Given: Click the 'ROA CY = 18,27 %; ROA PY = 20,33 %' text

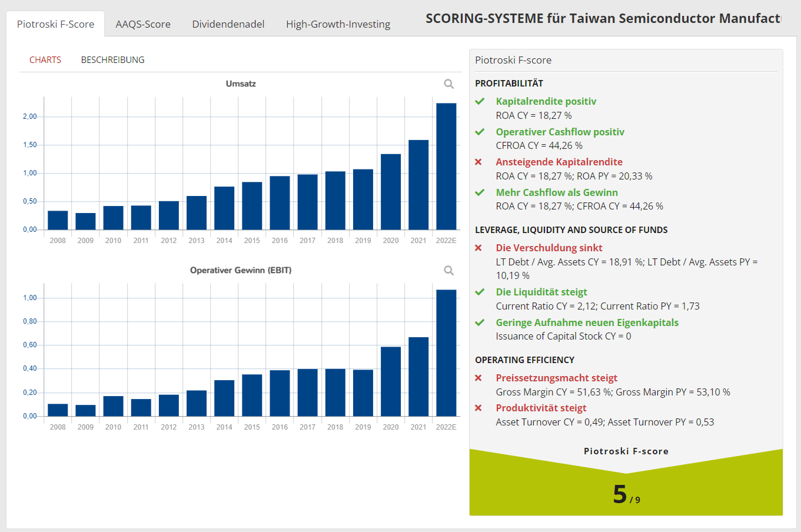Looking at the screenshot, I should 574,176.
